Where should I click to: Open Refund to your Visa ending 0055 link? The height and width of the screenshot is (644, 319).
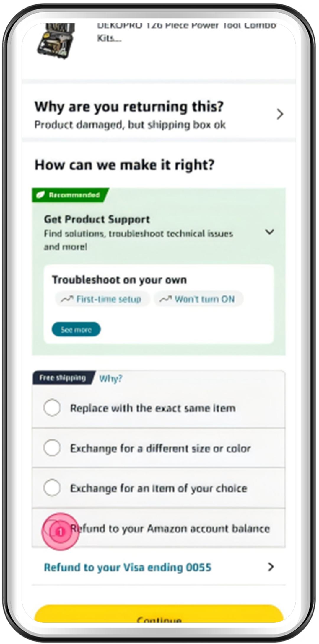[x=128, y=567]
